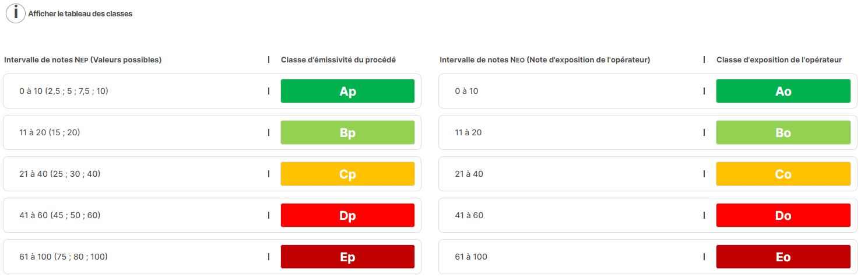Click the red Do exposure badge

tap(783, 215)
